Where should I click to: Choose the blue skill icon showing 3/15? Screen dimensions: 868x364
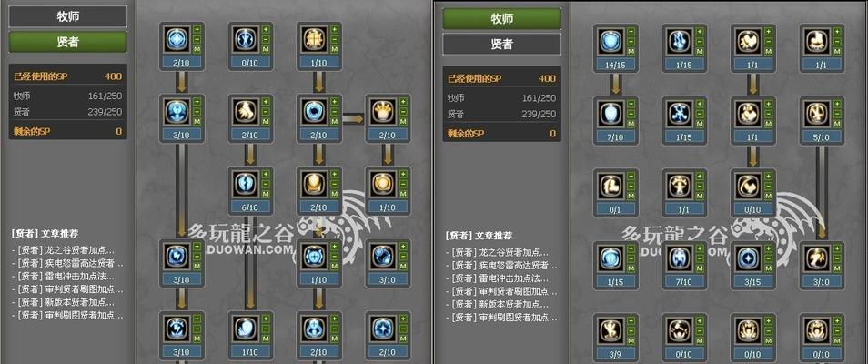748,258
